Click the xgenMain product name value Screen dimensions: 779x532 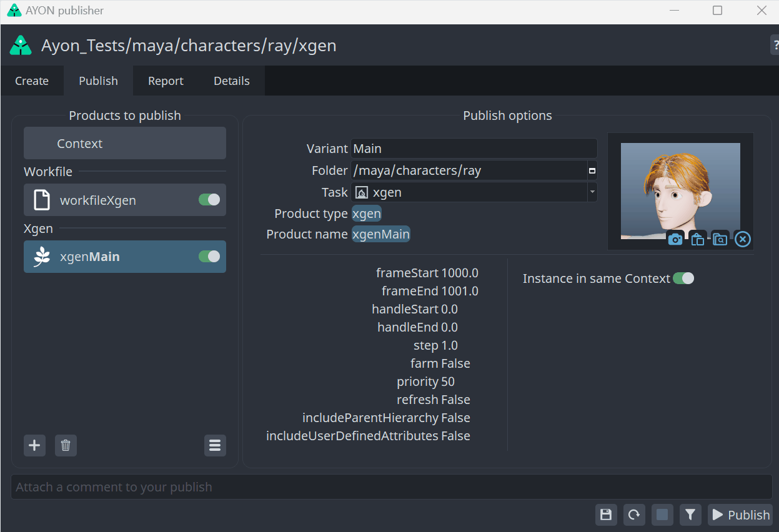pos(381,234)
